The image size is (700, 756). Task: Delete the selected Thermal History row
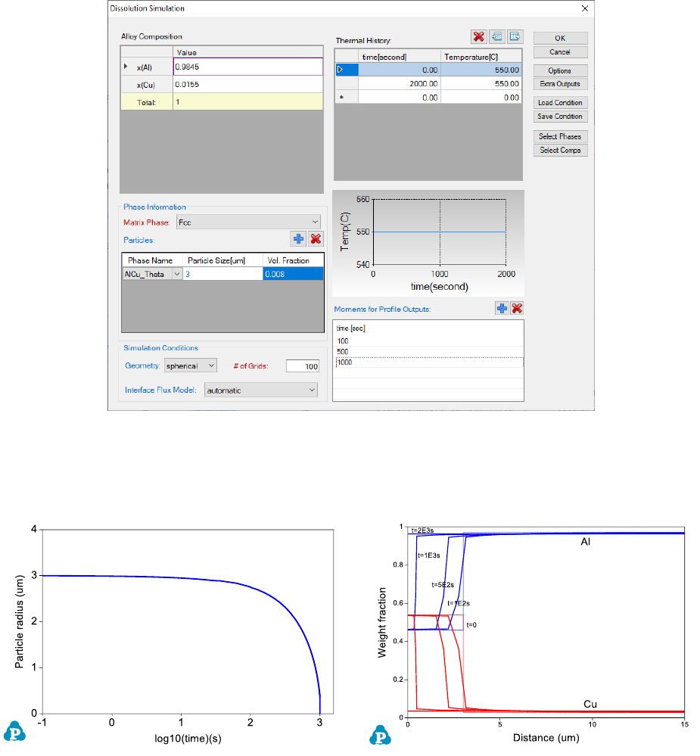click(x=478, y=36)
